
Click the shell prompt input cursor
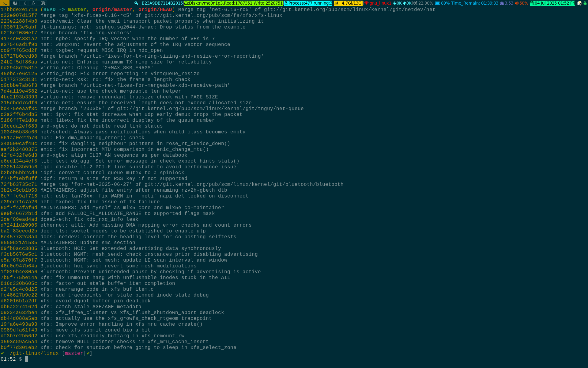pyautogui.click(x=27, y=359)
